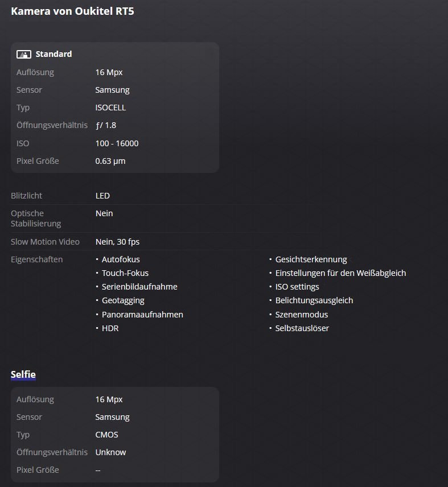Click the 'ISO' label in Standard card

[x=23, y=143]
